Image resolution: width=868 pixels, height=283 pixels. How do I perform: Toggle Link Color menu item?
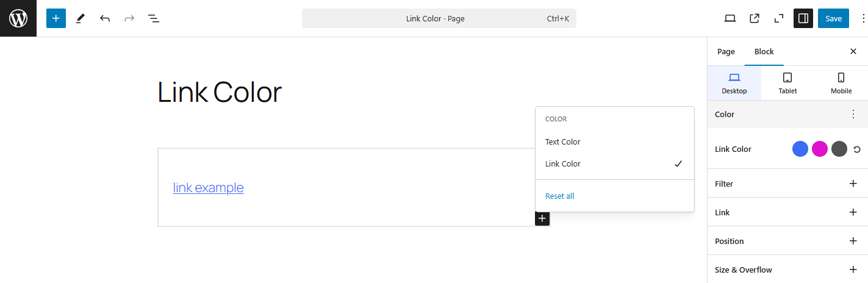tap(615, 163)
